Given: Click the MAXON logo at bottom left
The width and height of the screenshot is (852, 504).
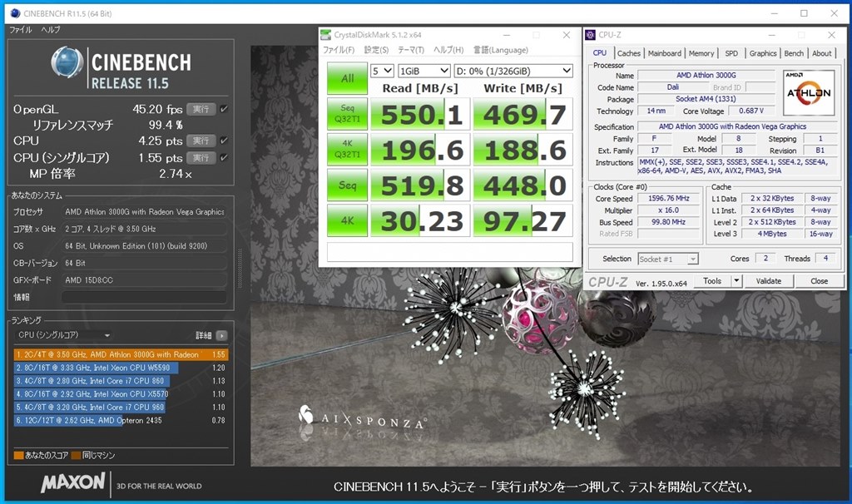Looking at the screenshot, I should tap(73, 482).
